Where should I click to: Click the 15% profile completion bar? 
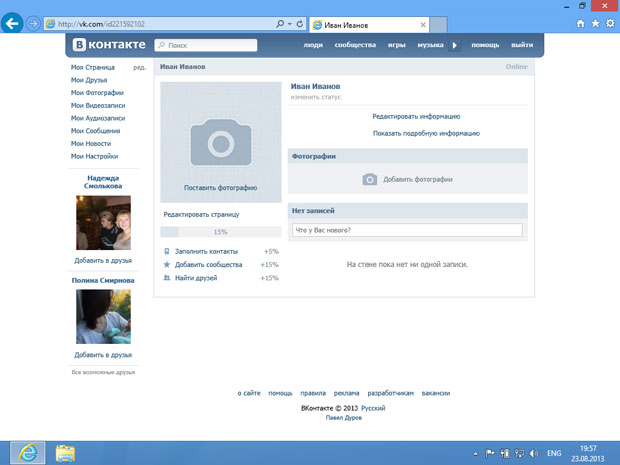pos(221,232)
